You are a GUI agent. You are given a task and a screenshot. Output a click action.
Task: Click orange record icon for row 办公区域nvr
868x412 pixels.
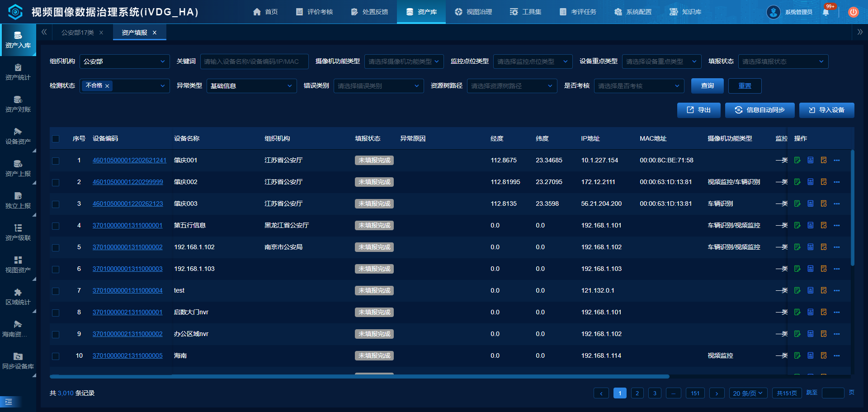823,334
